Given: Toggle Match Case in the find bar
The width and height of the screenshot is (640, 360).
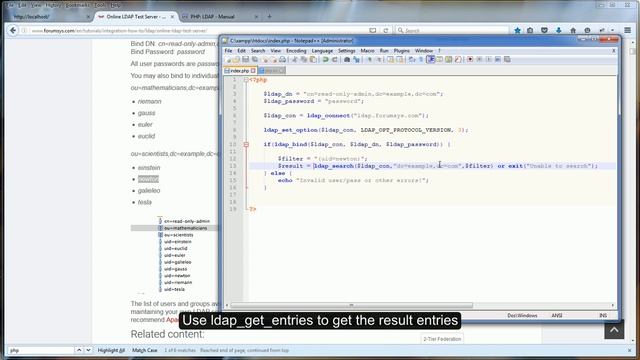Looking at the screenshot, I should pyautogui.click(x=144, y=350).
